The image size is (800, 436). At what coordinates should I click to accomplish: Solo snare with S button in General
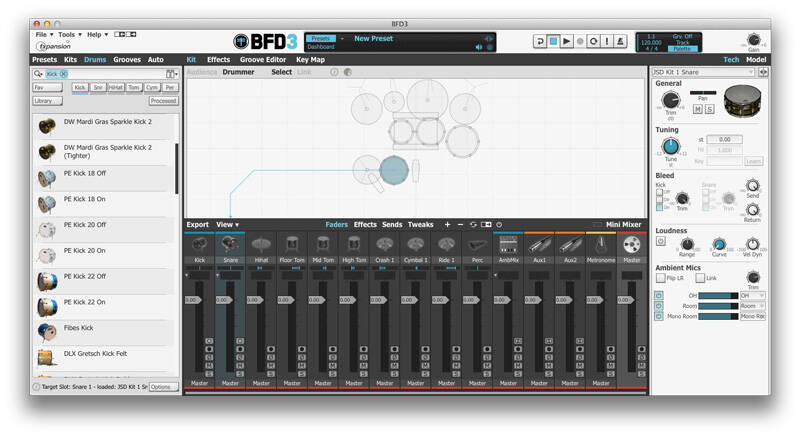[709, 109]
